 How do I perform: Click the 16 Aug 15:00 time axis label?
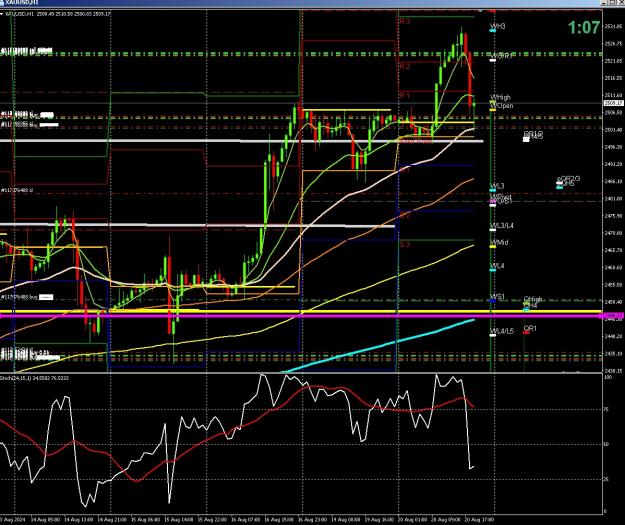click(279, 520)
